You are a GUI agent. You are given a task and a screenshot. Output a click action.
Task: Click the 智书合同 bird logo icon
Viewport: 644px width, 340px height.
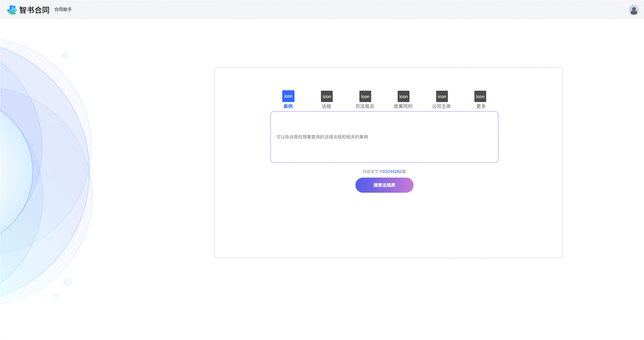point(12,10)
